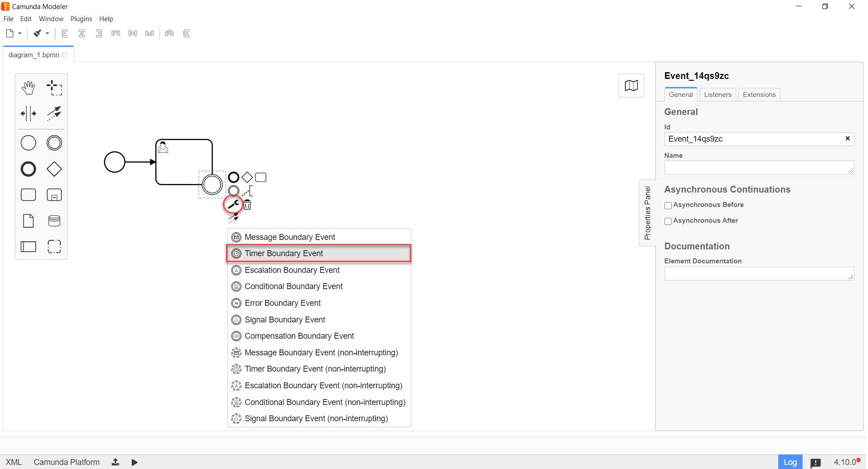Image resolution: width=868 pixels, height=469 pixels.
Task: Distribute elements horizontally in toolbar
Action: 170,33
